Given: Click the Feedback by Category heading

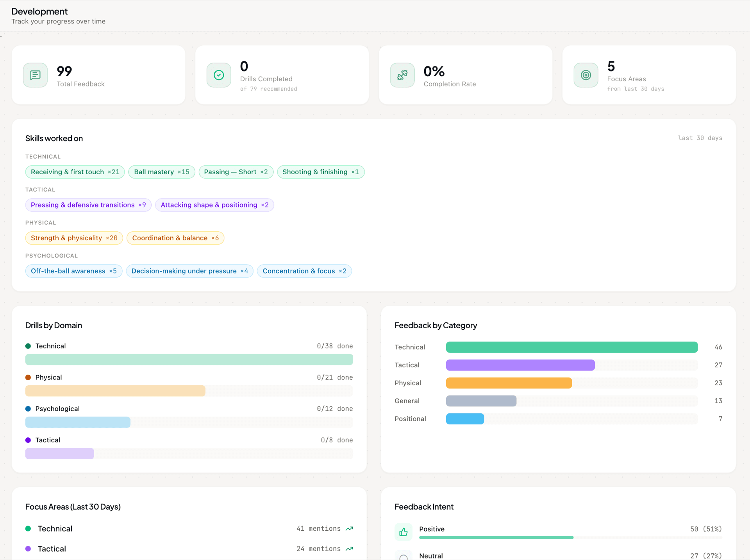Looking at the screenshot, I should (436, 326).
